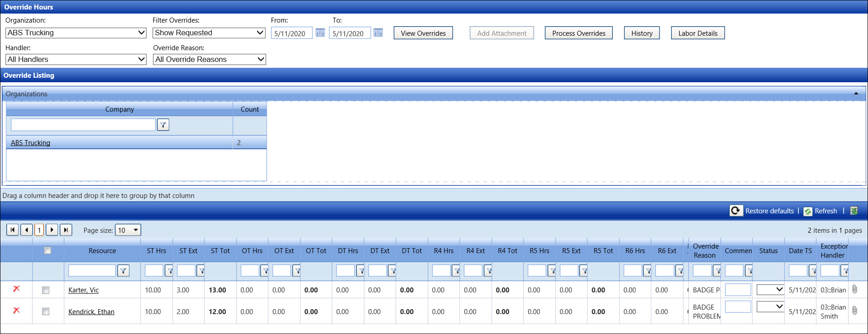Go to the last page of results
This screenshot has height=334, width=868.
click(x=66, y=230)
